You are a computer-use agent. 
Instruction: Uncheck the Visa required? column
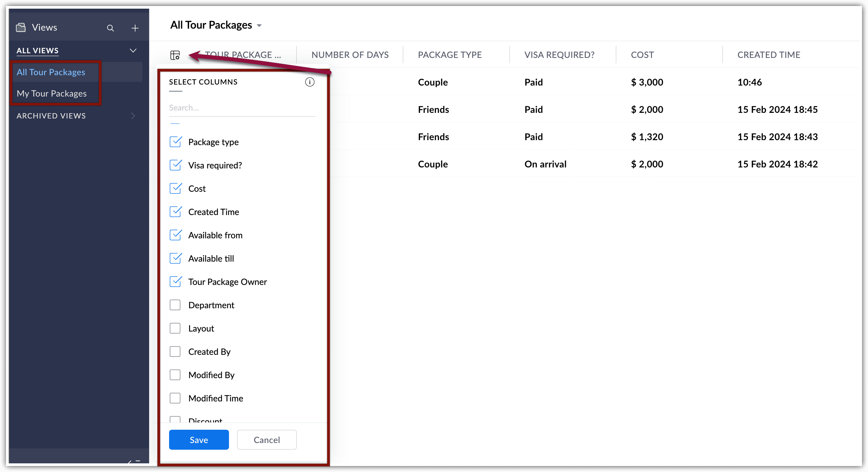tap(175, 165)
